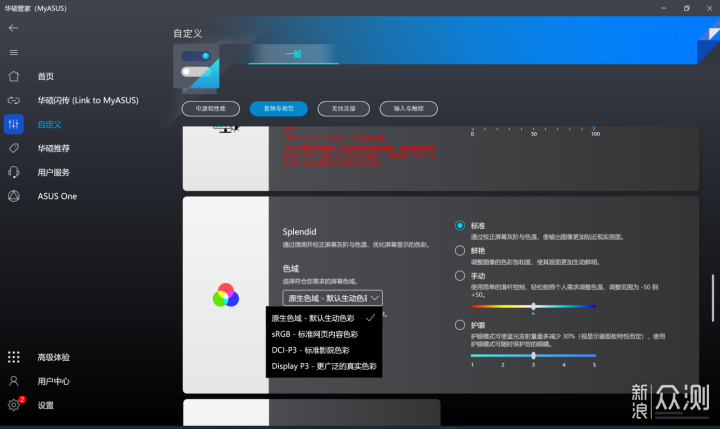The image size is (720, 429).
Task: Open the 高级体验 sidebar label
Action: pos(53,357)
